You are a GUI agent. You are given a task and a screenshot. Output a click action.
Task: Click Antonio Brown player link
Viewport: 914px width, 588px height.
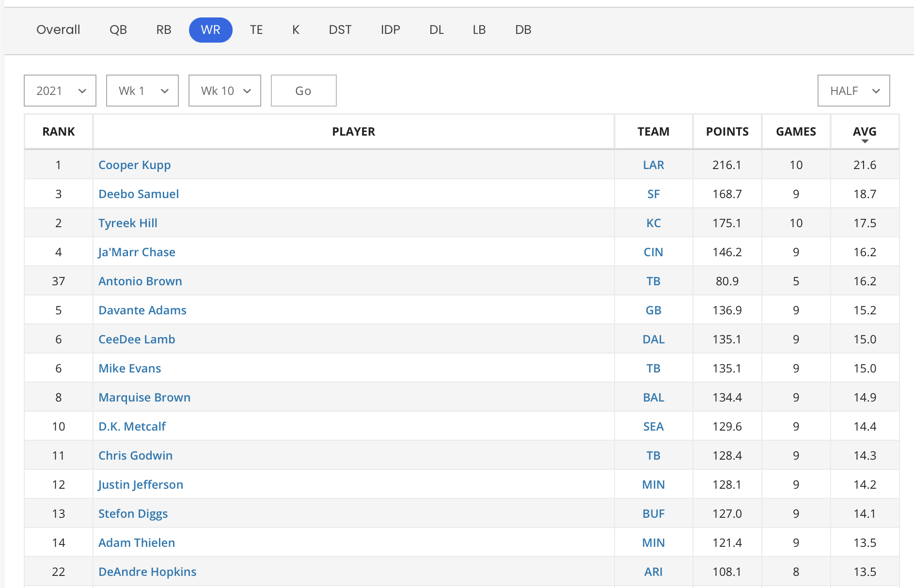coord(141,281)
